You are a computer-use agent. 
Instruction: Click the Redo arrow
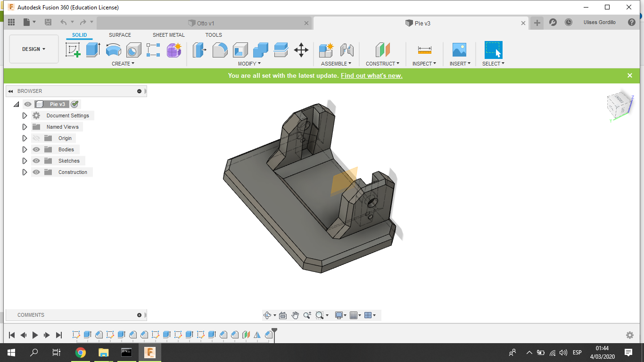[x=83, y=22]
